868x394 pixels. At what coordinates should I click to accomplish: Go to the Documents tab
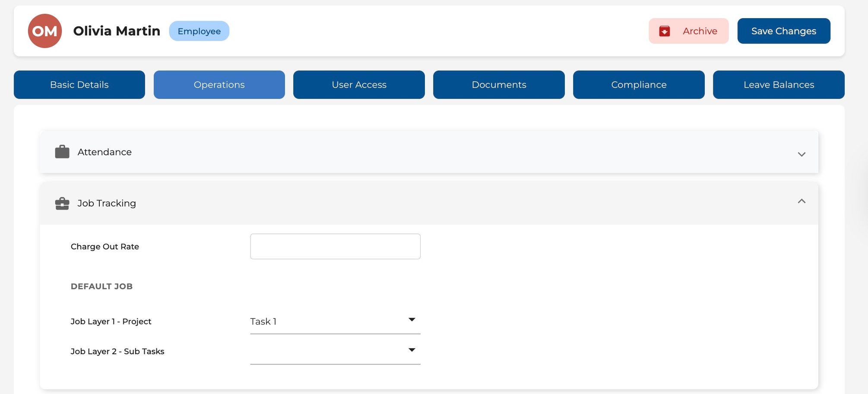click(499, 85)
